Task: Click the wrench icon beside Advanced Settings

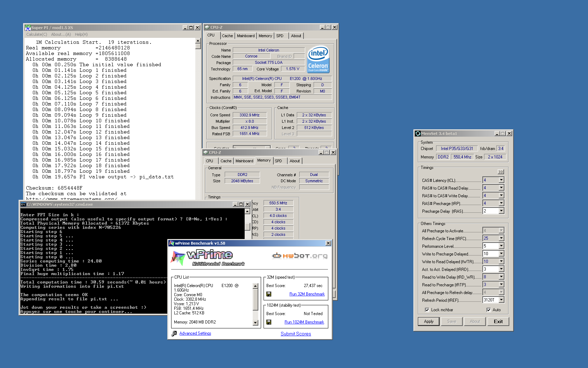Action: [x=174, y=334]
